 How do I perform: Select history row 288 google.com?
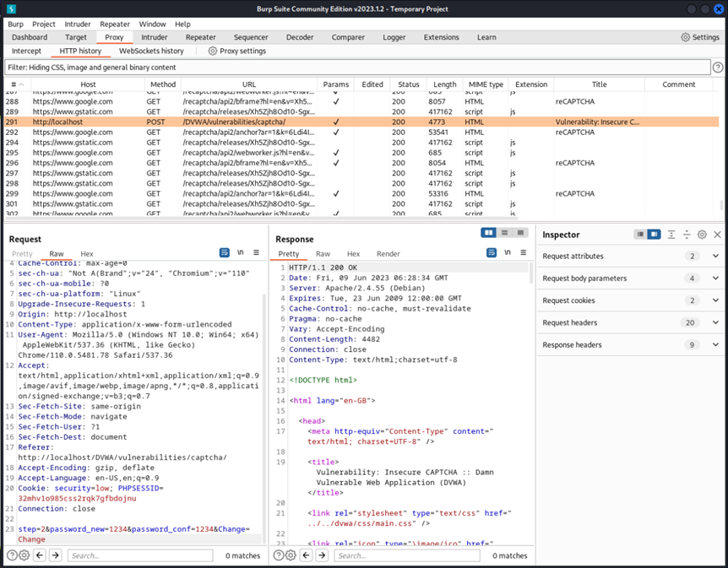click(361, 101)
